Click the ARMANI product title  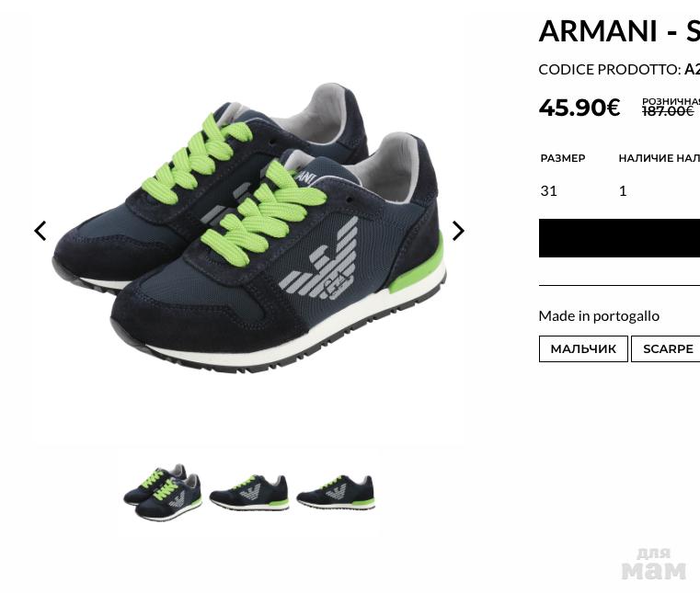tap(619, 30)
